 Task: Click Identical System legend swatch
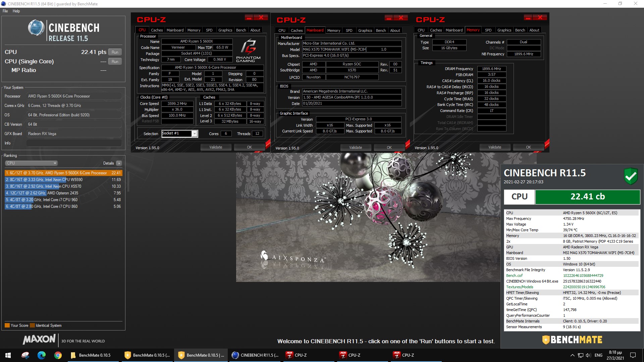32,325
